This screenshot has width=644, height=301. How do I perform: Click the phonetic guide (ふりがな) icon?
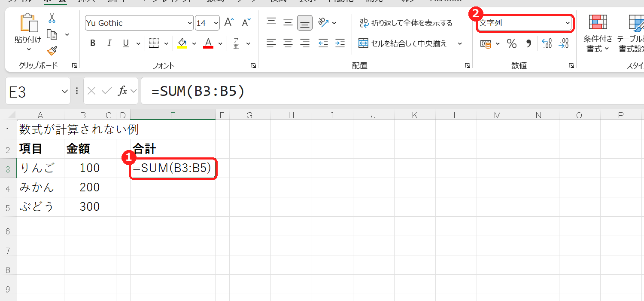tap(236, 43)
